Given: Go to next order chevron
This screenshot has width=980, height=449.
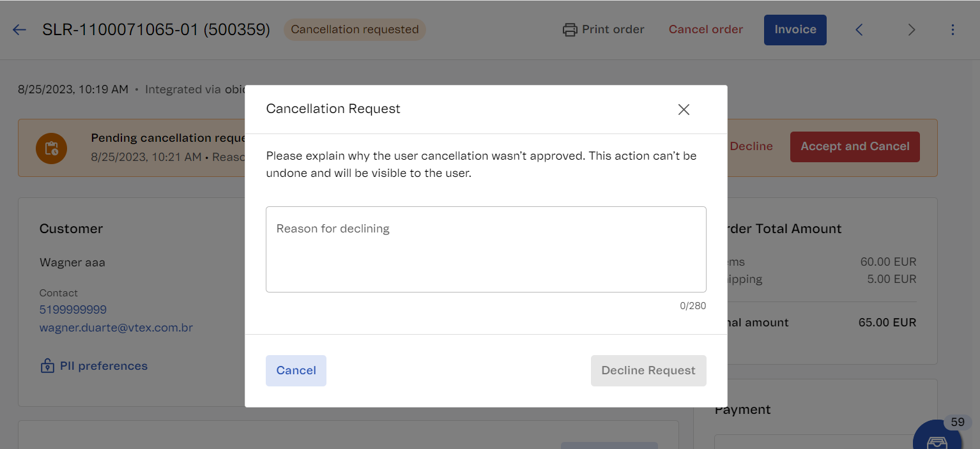Looking at the screenshot, I should 912,30.
